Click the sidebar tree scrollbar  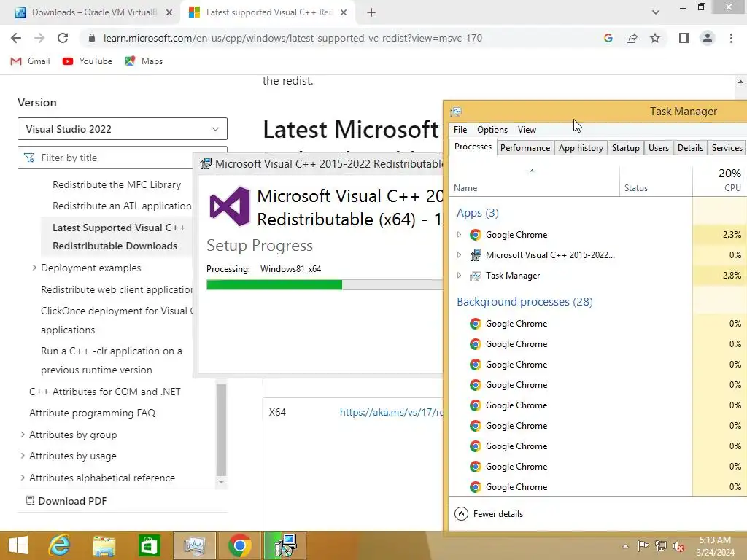click(221, 430)
